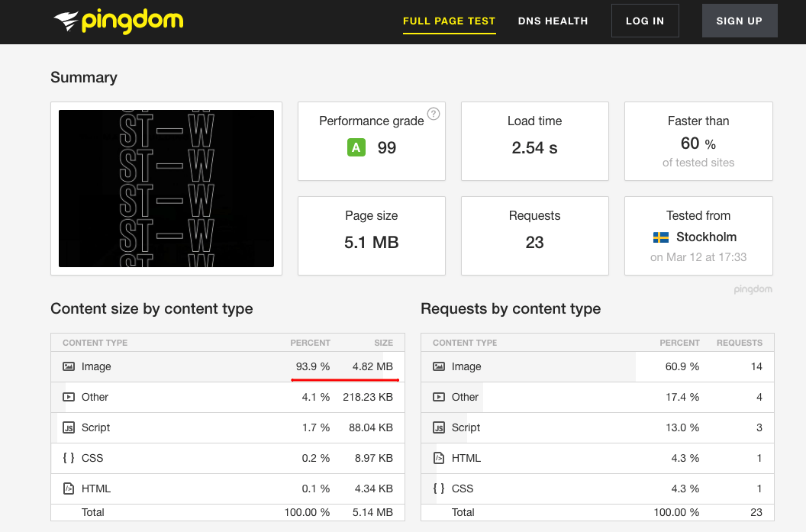Open the Performance grade help icon
806x532 pixels.
pyautogui.click(x=434, y=114)
